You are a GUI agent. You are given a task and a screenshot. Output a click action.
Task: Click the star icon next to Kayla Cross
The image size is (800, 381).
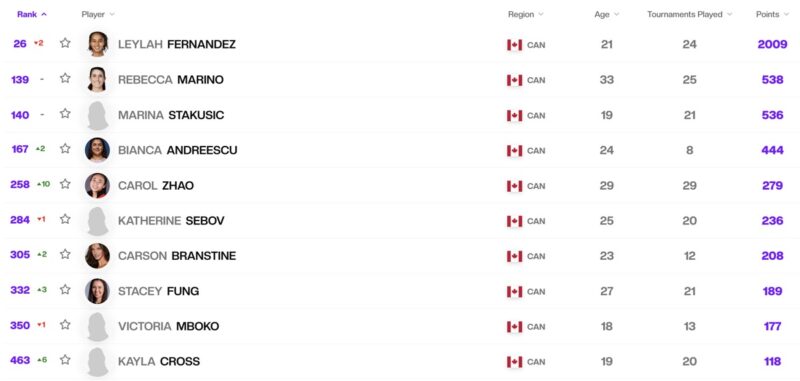click(x=65, y=360)
